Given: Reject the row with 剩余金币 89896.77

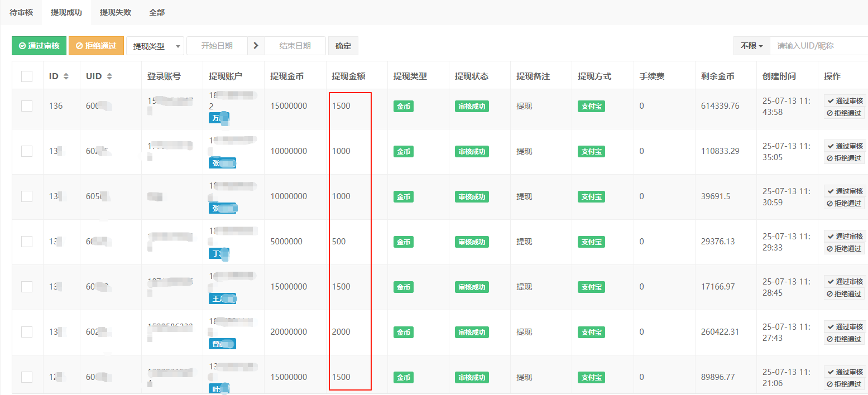Looking at the screenshot, I should [843, 384].
